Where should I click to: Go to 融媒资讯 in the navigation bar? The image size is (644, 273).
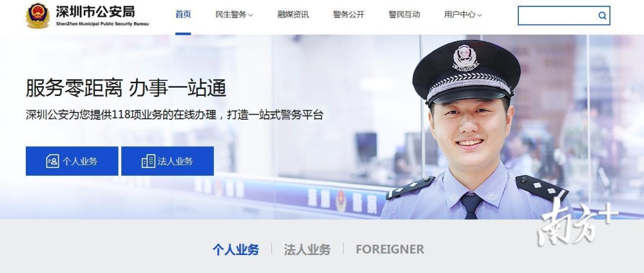click(x=293, y=15)
